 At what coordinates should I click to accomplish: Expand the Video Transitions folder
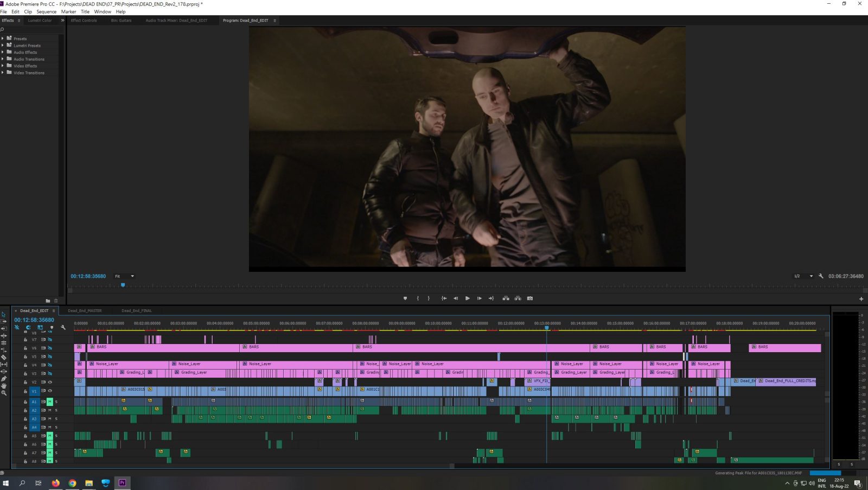tap(3, 72)
